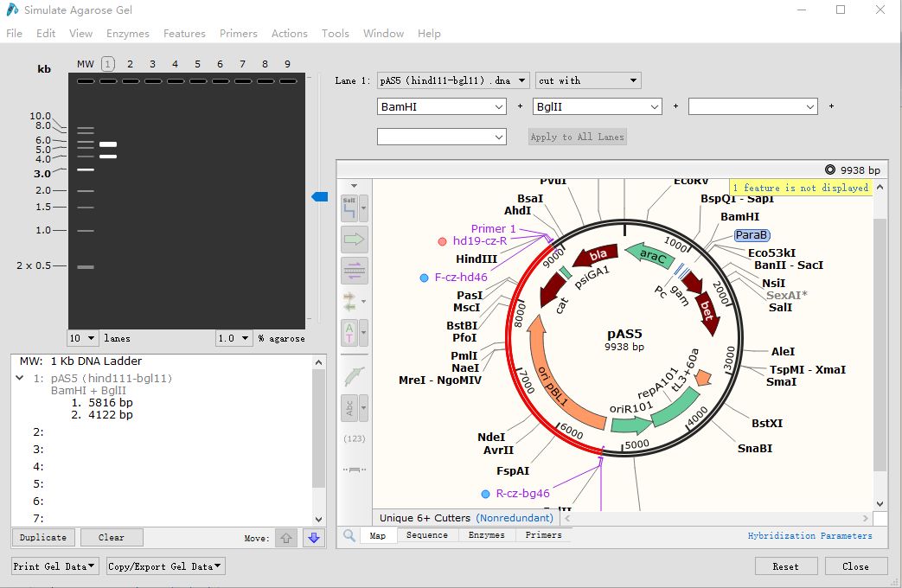Click the Close button at bottom right

point(856,566)
